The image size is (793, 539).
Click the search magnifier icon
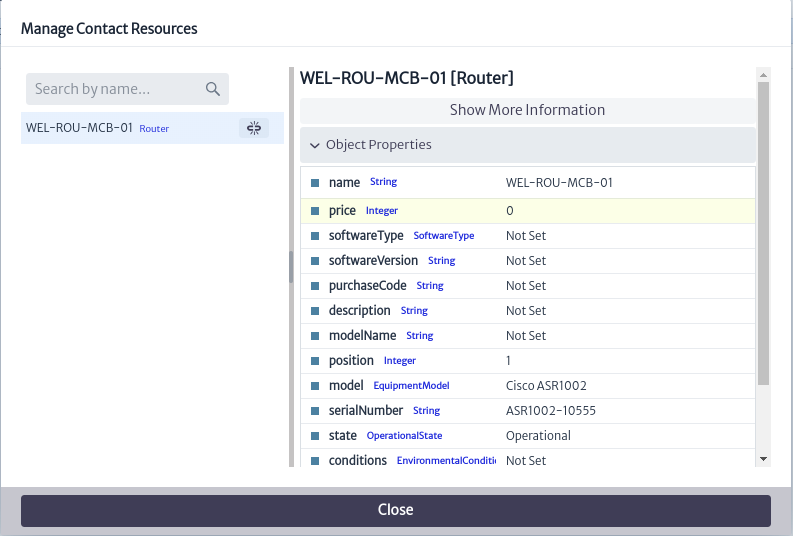[213, 89]
